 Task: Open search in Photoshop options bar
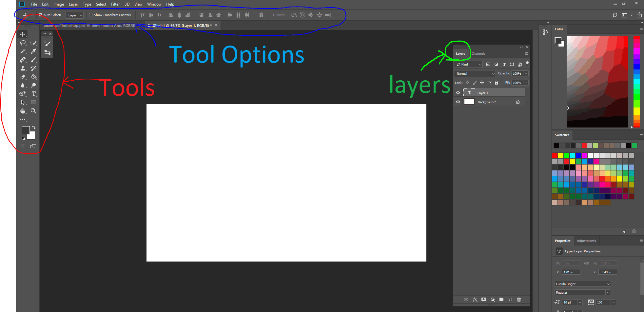pyautogui.click(x=615, y=15)
